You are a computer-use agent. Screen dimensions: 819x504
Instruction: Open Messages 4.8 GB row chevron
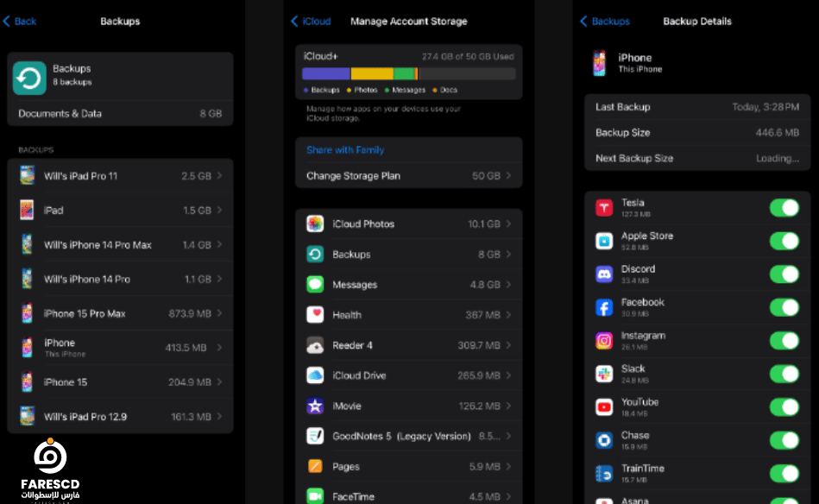pyautogui.click(x=508, y=285)
